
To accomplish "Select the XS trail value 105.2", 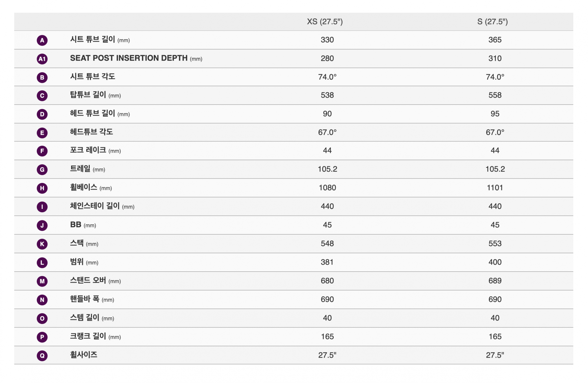I will 327,169.
